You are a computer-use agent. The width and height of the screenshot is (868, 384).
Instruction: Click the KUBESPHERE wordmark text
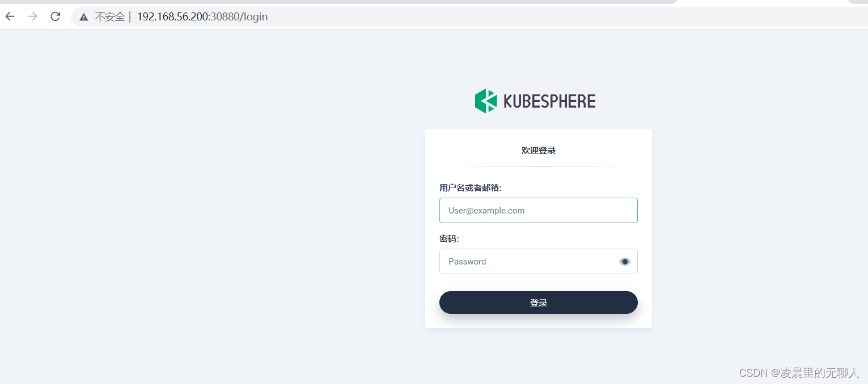(549, 101)
